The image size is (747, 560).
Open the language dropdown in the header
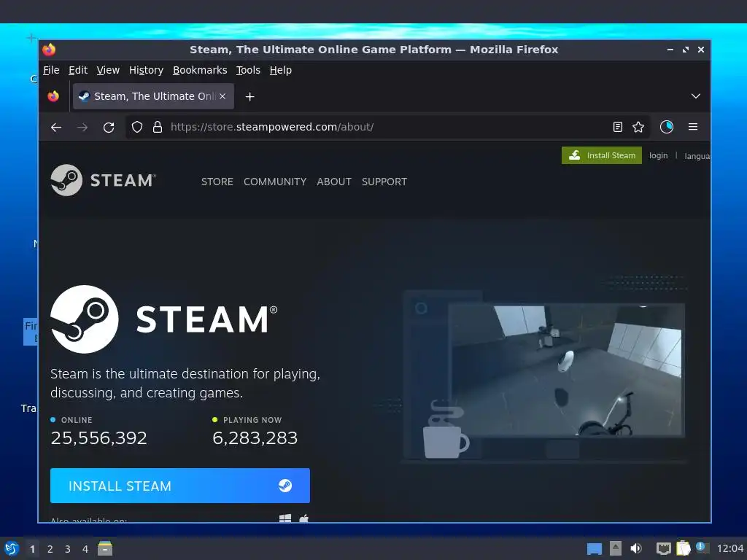point(697,156)
